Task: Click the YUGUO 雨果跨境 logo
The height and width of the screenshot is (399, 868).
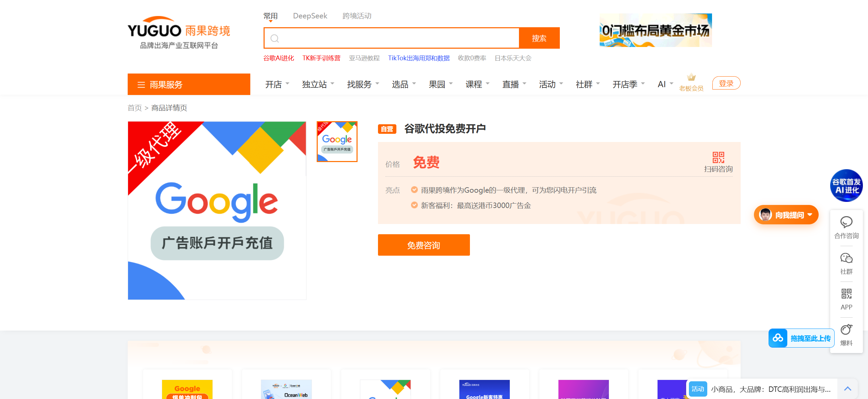Action: tap(179, 33)
